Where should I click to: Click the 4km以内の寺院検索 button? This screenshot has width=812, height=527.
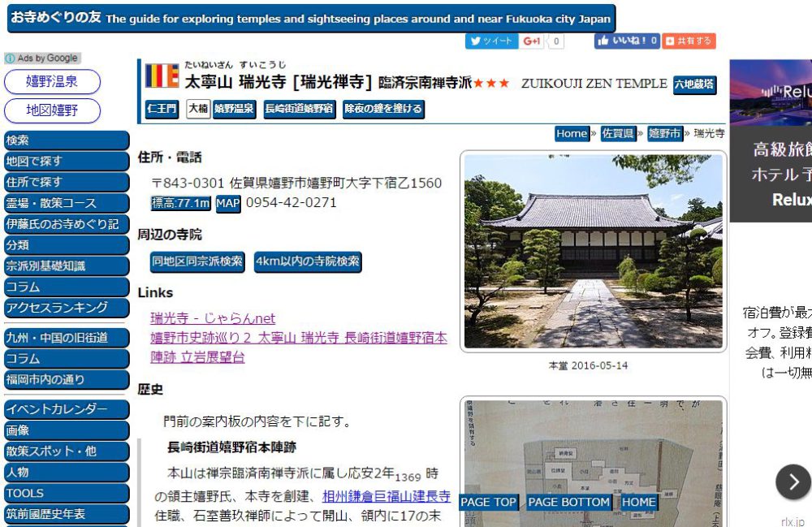click(x=308, y=261)
